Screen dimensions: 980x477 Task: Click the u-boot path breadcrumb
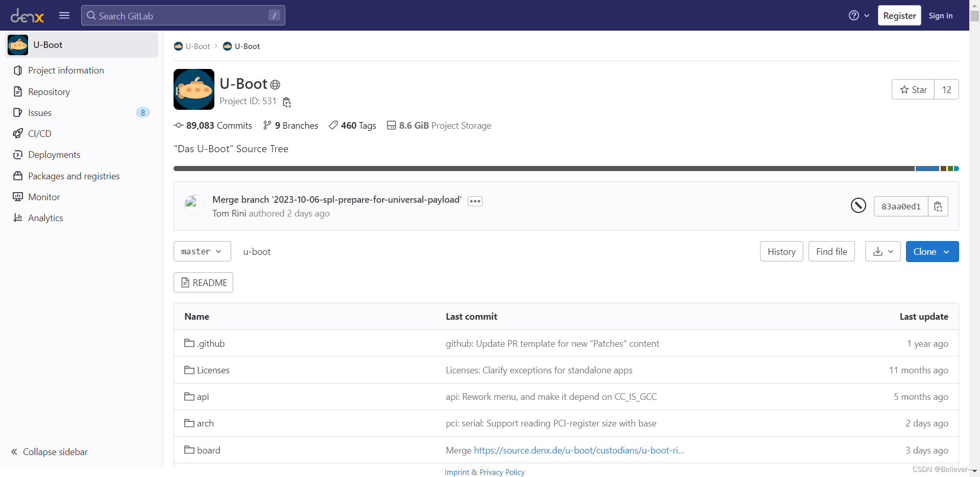257,252
